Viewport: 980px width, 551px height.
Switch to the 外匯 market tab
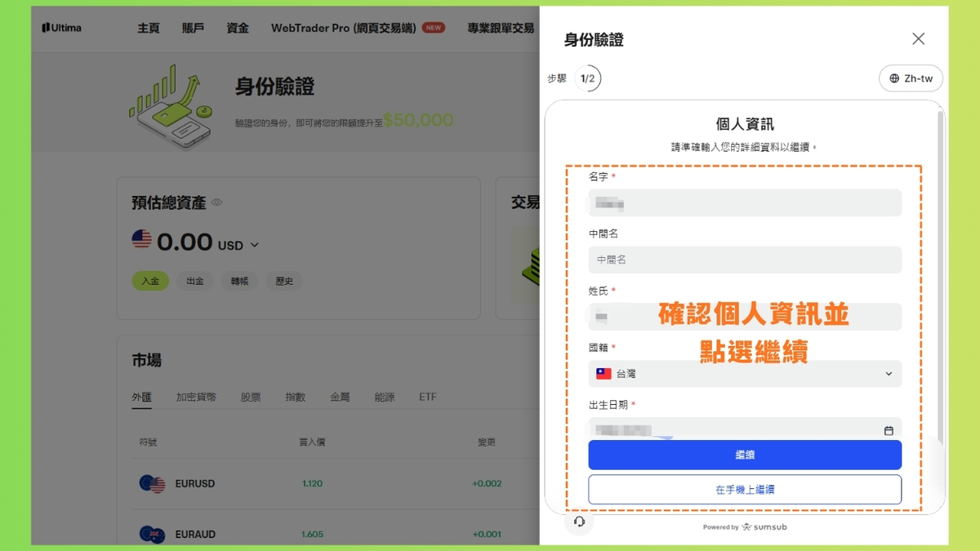click(x=142, y=398)
